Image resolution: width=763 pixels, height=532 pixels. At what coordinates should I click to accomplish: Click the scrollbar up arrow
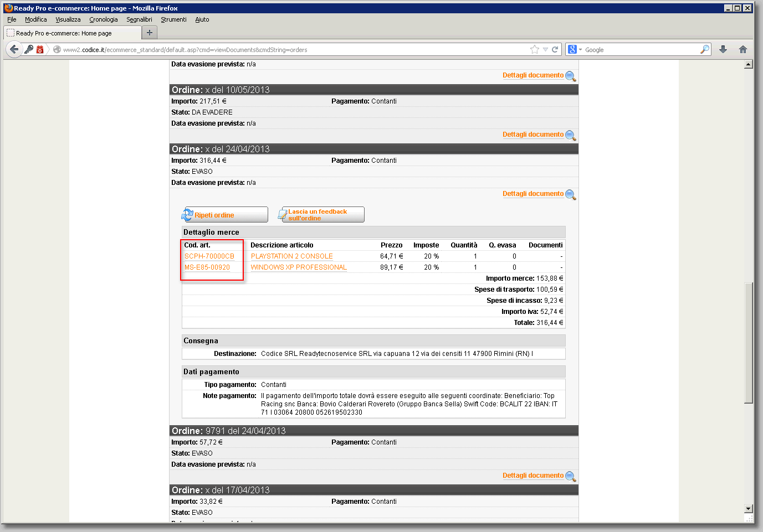[749, 64]
